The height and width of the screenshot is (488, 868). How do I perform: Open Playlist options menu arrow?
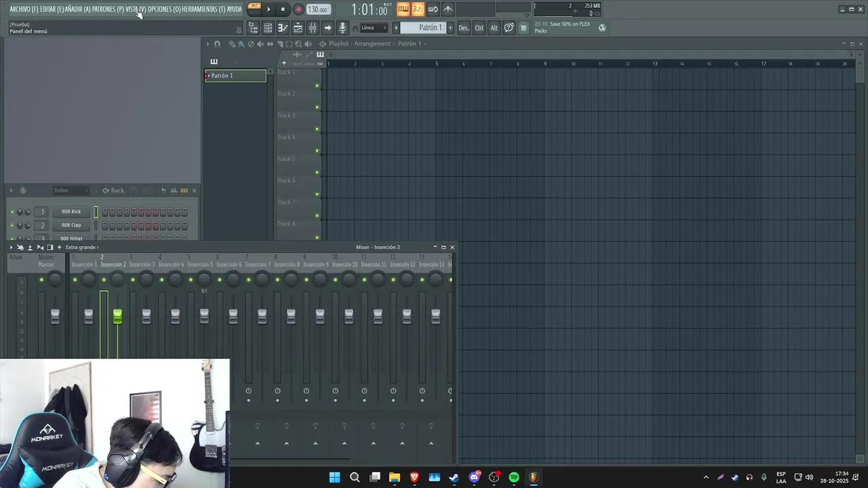(x=208, y=44)
